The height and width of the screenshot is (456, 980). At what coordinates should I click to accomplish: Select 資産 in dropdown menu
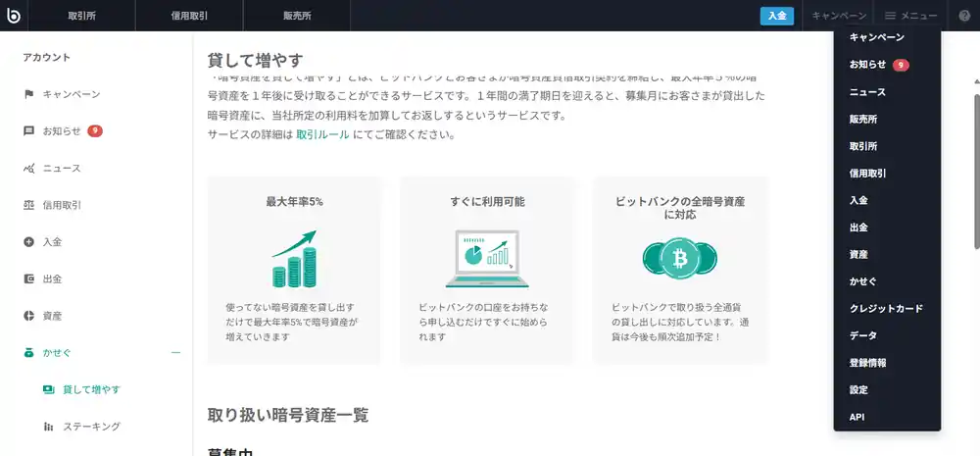pos(858,255)
